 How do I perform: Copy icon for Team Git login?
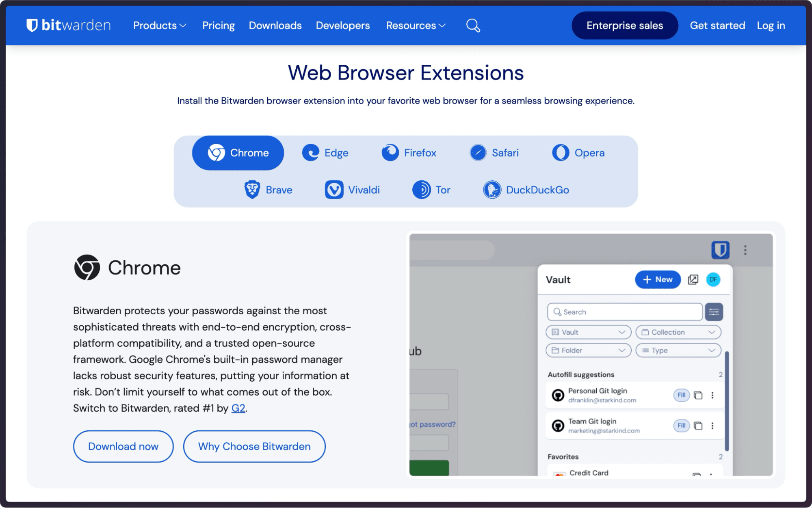tap(698, 426)
